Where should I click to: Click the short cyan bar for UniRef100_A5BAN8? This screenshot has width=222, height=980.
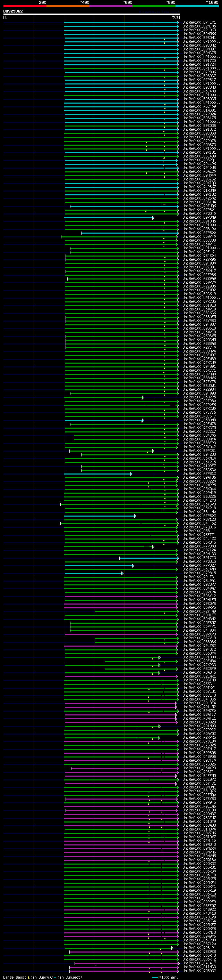click(104, 420)
